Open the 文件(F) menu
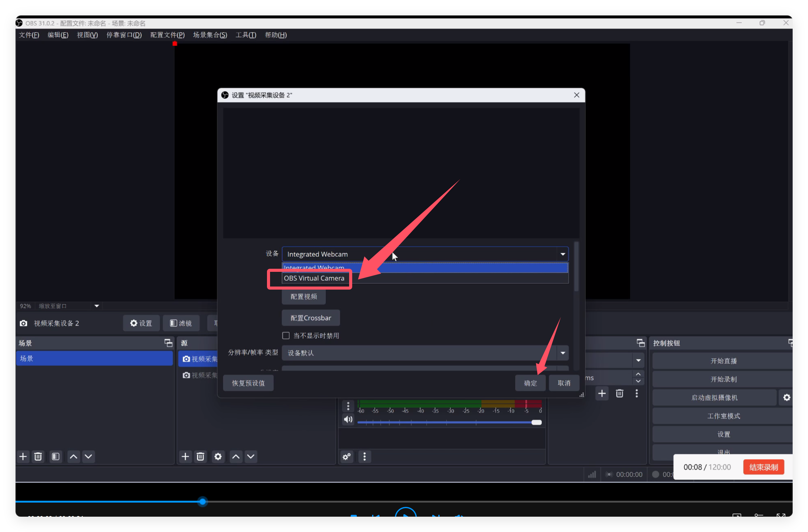 29,35
